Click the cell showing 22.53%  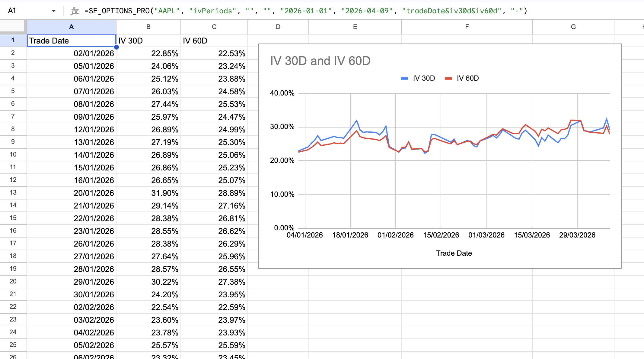tap(214, 53)
